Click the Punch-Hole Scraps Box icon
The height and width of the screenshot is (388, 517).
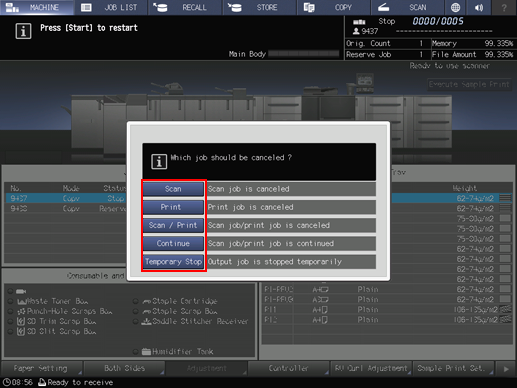(21, 312)
